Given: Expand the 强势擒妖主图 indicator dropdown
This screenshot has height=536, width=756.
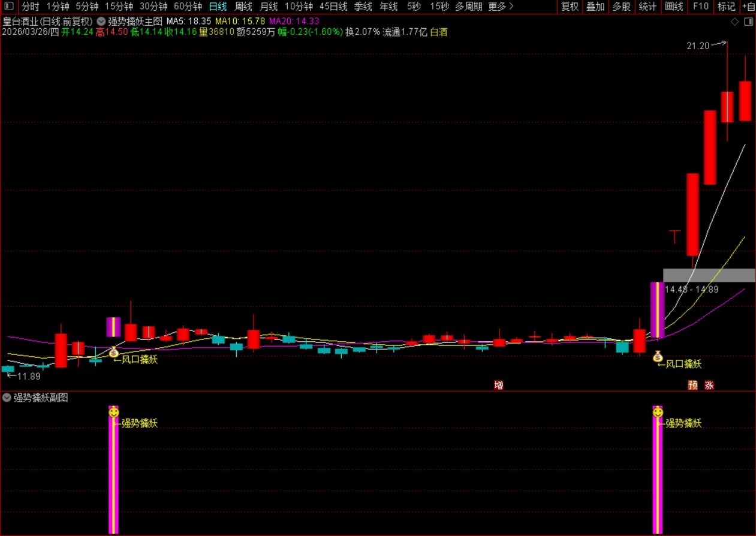Looking at the screenshot, I should 101,21.
